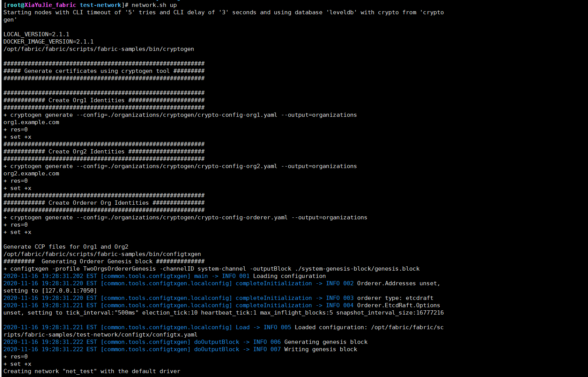
Task: Click the bin/cryptogen path line
Action: (x=98, y=49)
